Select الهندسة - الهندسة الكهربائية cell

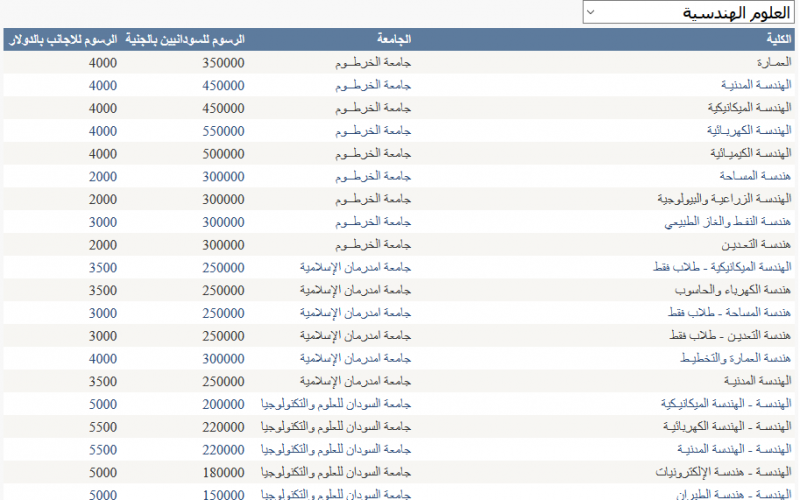(x=727, y=427)
